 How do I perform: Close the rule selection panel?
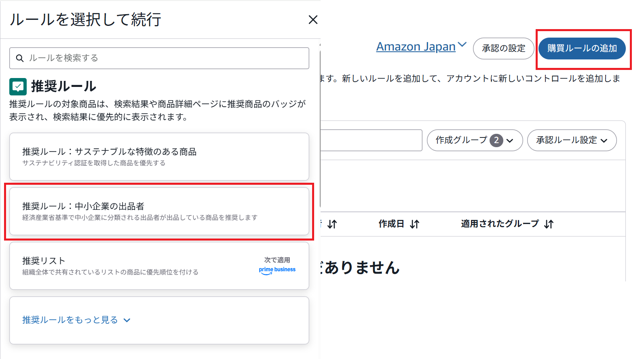point(313,19)
